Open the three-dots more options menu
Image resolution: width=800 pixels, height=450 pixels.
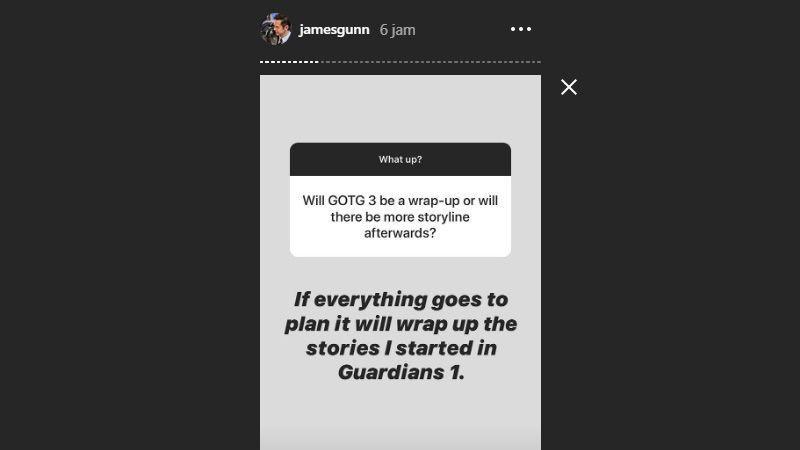(x=520, y=29)
